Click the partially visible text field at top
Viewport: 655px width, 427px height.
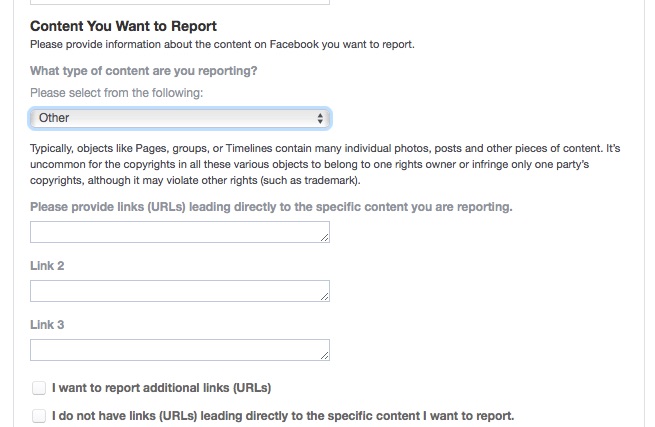click(x=180, y=2)
